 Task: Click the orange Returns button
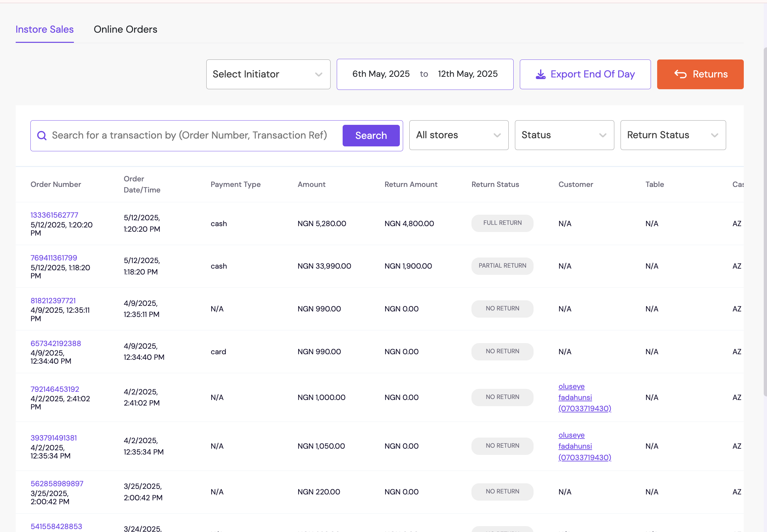(700, 74)
